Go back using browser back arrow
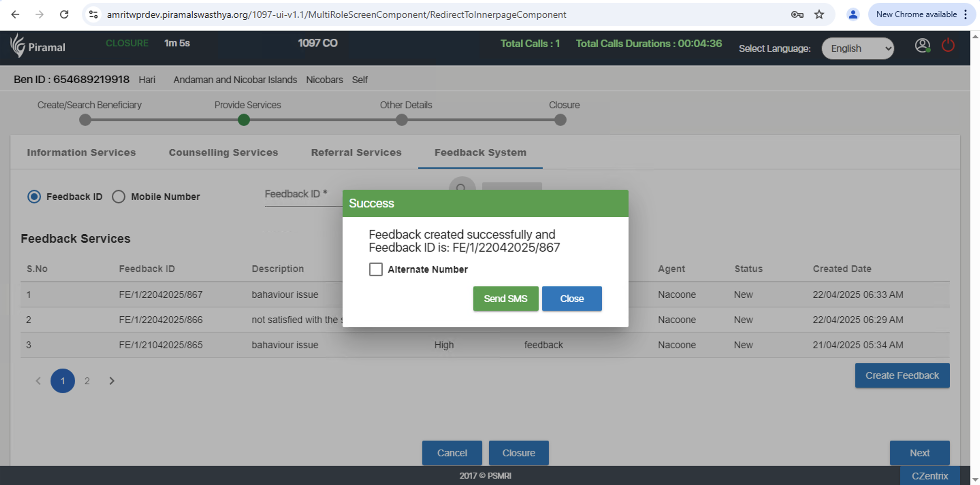 [15, 14]
